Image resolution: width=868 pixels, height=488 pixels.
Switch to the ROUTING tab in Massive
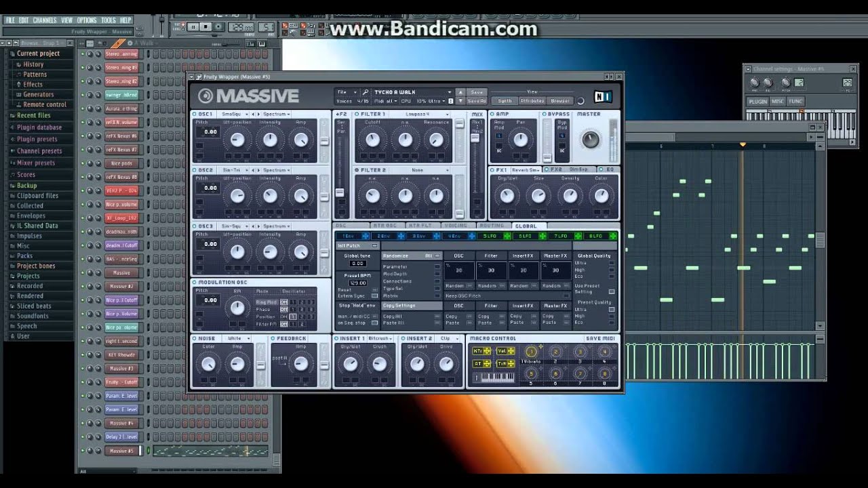491,226
